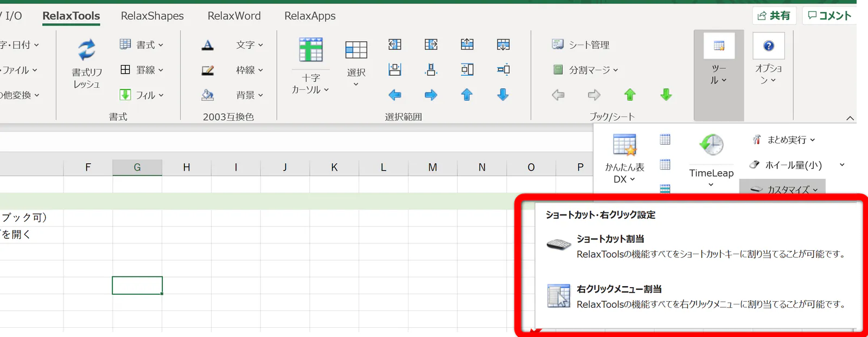This screenshot has height=337, width=868.
Task: Choose ショートカット割当 from the menu
Action: point(697,247)
